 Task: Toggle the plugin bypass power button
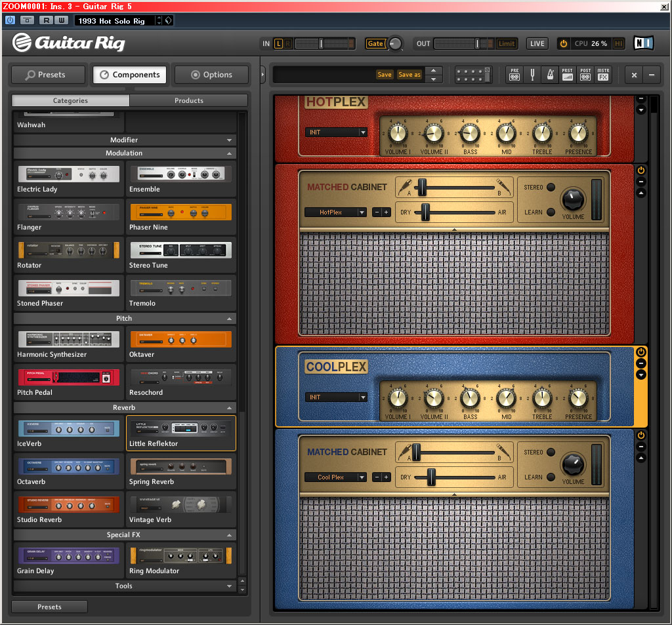10,20
